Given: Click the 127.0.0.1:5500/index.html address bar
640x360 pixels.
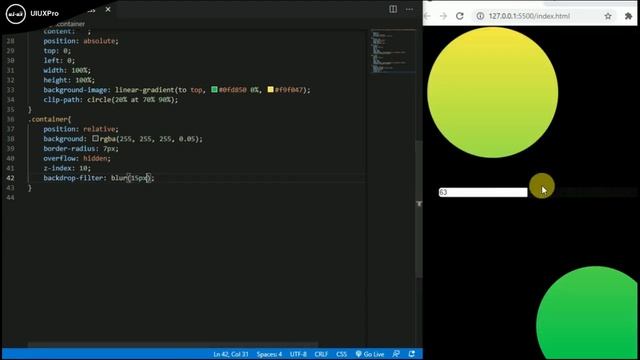Looking at the screenshot, I should (529, 16).
